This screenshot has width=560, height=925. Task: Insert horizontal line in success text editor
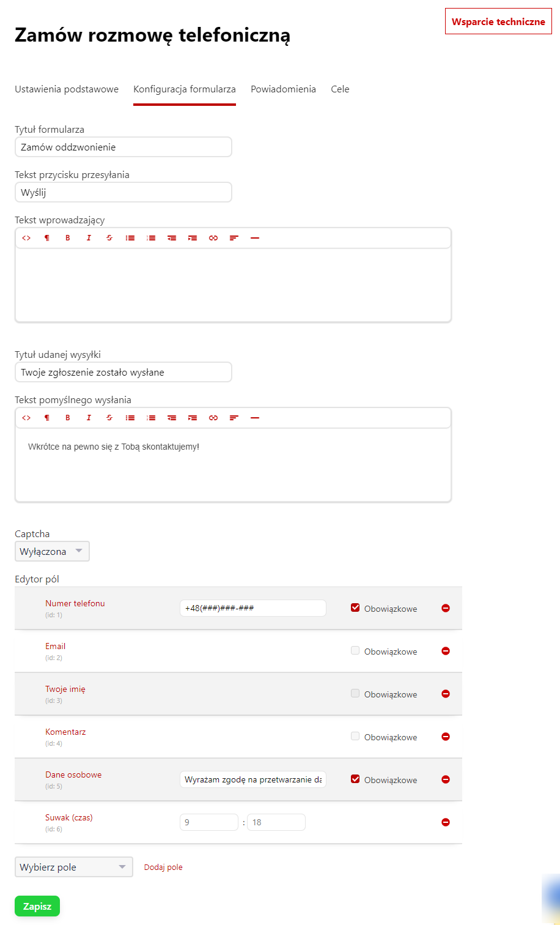(x=255, y=418)
